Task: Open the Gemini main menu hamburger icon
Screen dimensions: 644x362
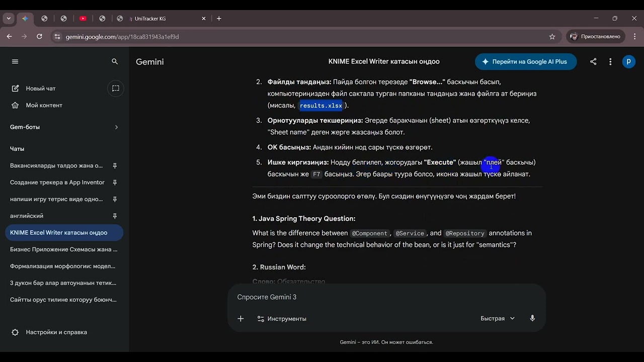Action: [15, 61]
